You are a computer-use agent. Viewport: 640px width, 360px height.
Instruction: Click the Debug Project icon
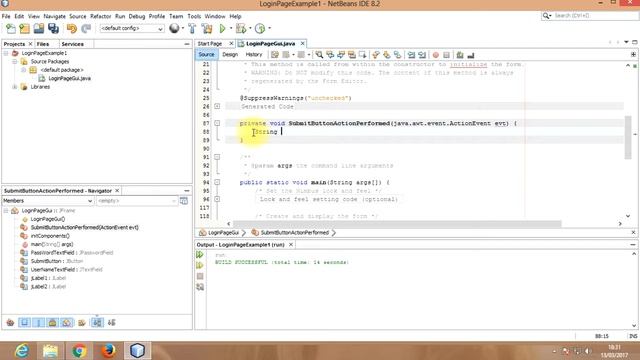241,29
